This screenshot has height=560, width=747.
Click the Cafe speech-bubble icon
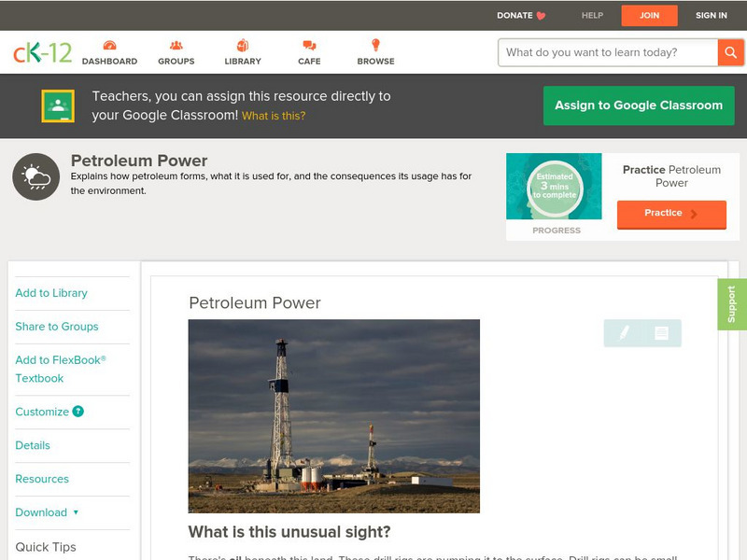tap(308, 44)
